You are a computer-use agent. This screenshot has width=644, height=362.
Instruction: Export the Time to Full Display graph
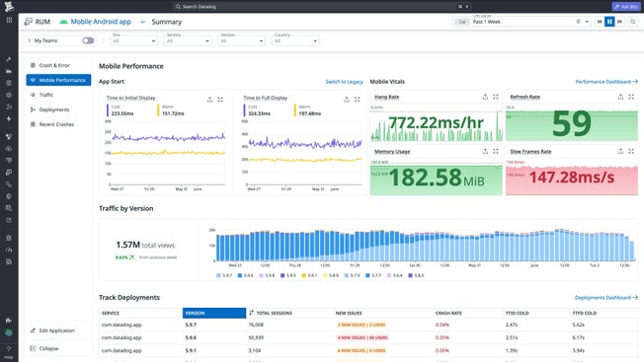pyautogui.click(x=347, y=100)
